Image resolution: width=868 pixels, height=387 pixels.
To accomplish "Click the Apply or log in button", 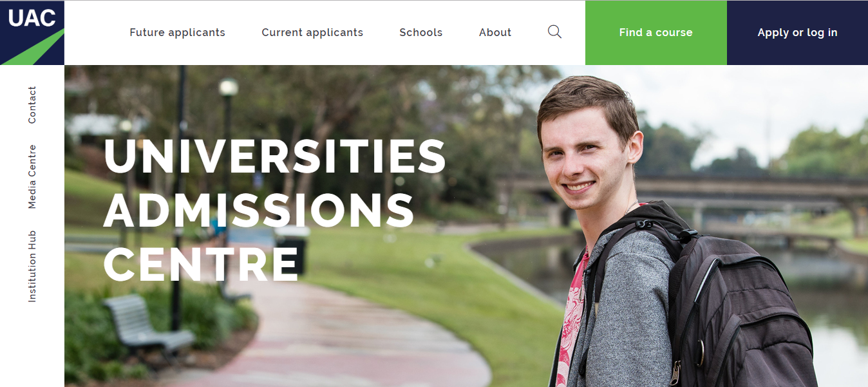I will click(x=797, y=33).
